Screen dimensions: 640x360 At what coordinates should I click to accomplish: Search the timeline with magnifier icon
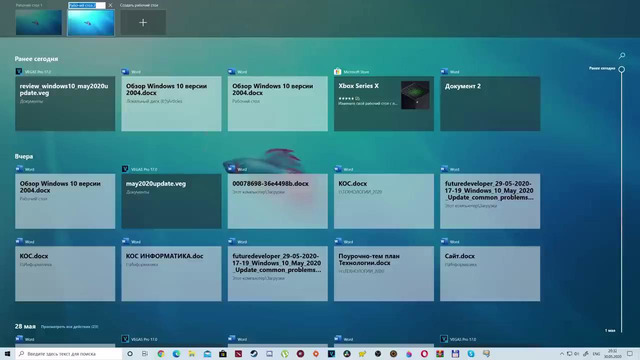pyautogui.click(x=622, y=55)
